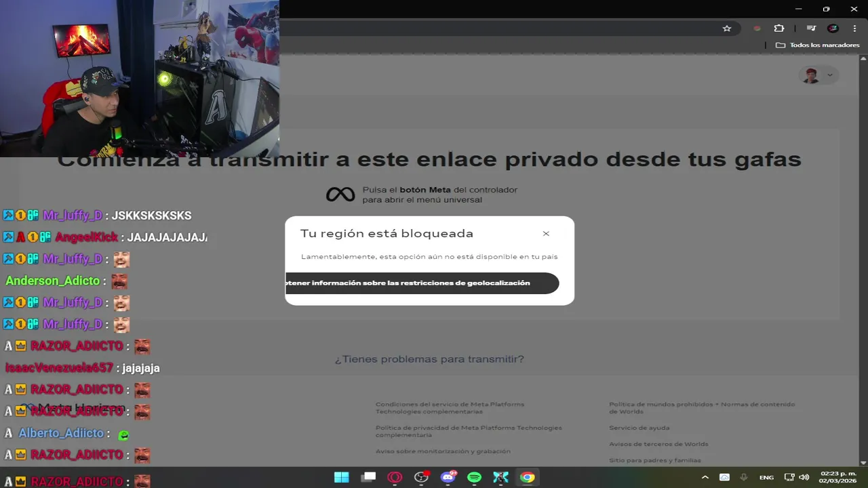868x488 pixels.
Task: Click the page scrollbar up arrow
Action: click(x=863, y=58)
